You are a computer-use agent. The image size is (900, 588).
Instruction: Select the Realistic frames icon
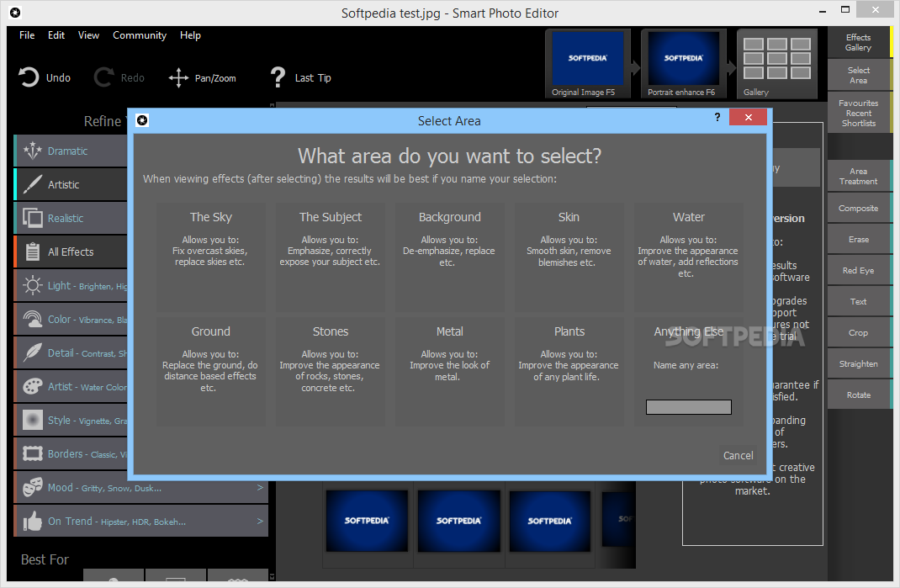point(33,218)
